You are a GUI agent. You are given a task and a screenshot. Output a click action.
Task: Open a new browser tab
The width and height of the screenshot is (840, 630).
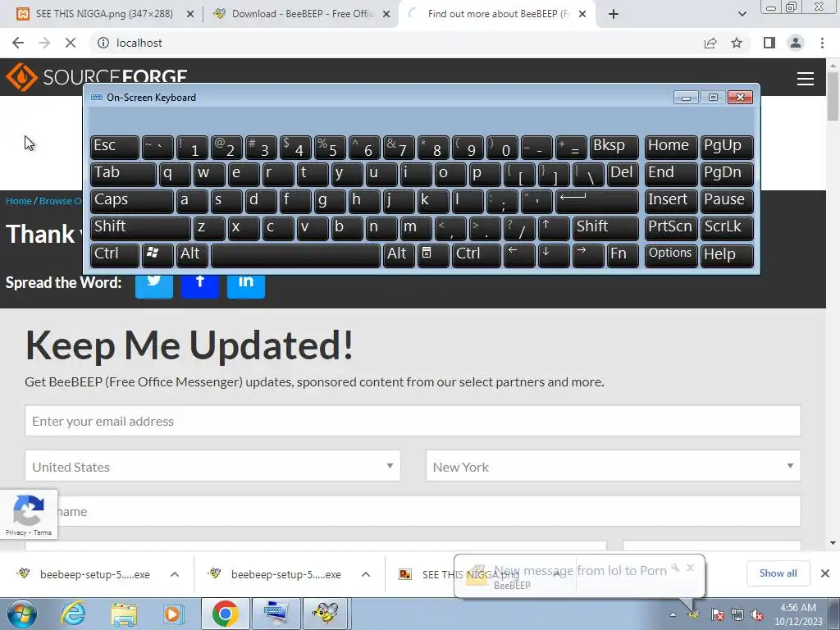click(x=614, y=14)
